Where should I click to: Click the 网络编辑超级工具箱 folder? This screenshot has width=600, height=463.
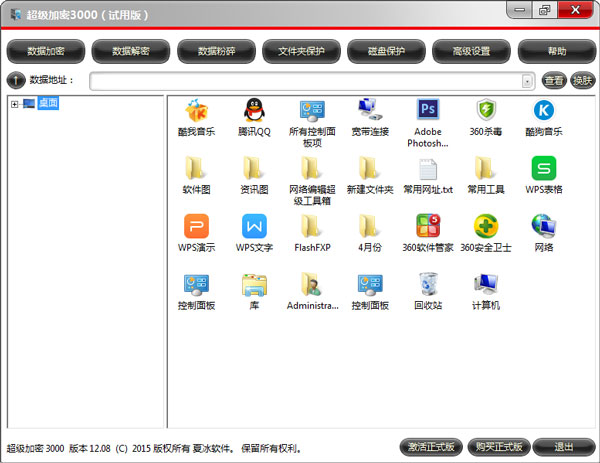[312, 168]
